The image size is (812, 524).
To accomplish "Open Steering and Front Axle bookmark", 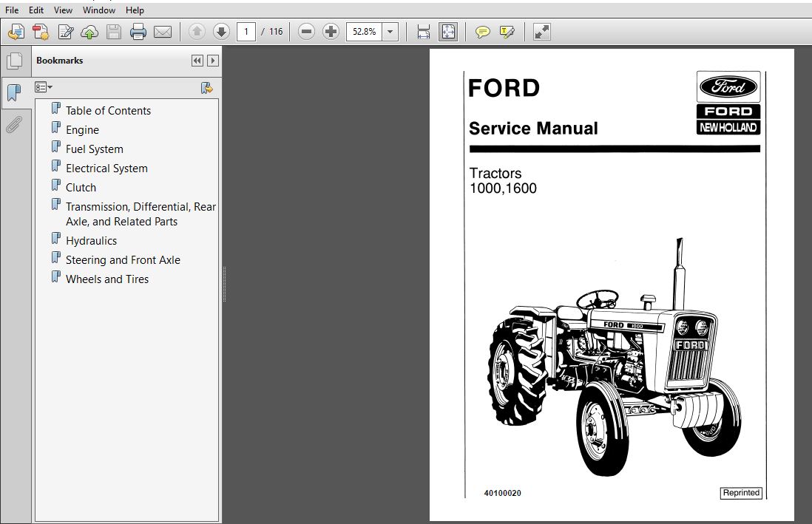I will [123, 259].
